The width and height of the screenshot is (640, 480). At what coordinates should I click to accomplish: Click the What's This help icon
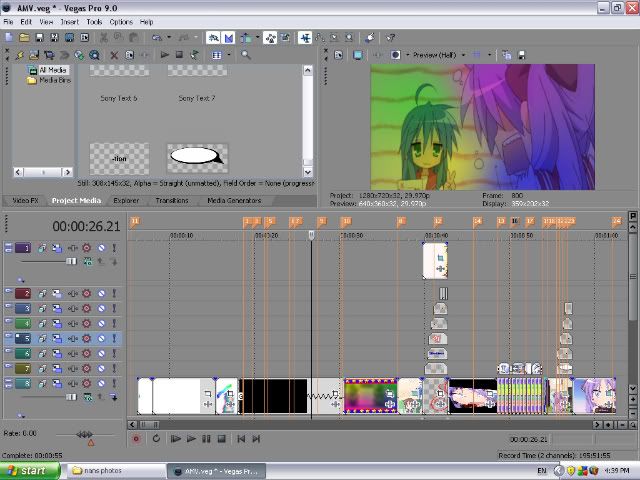coord(391,38)
